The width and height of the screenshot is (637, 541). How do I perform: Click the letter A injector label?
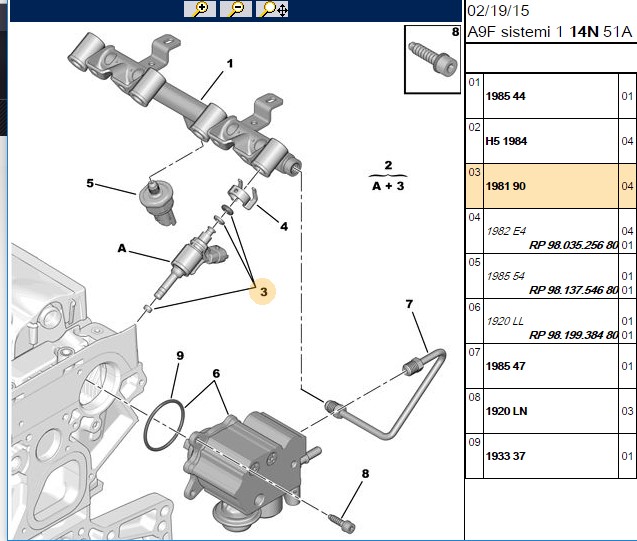click(122, 248)
